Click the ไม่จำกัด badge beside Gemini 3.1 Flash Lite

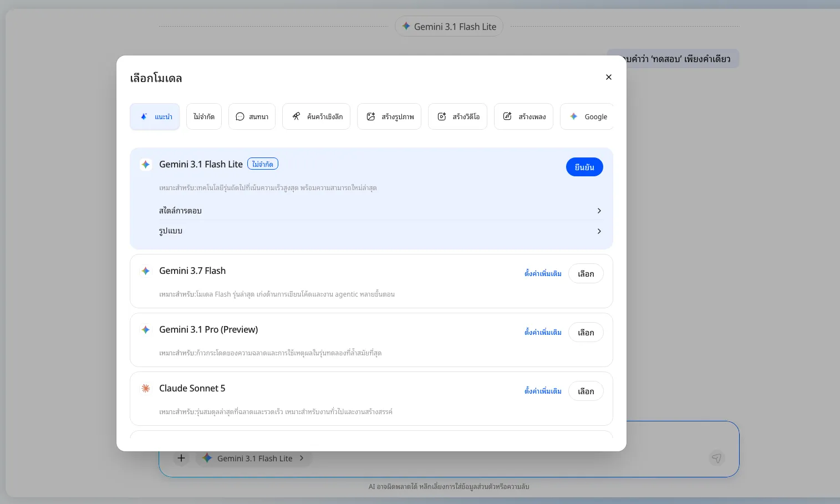coord(263,164)
